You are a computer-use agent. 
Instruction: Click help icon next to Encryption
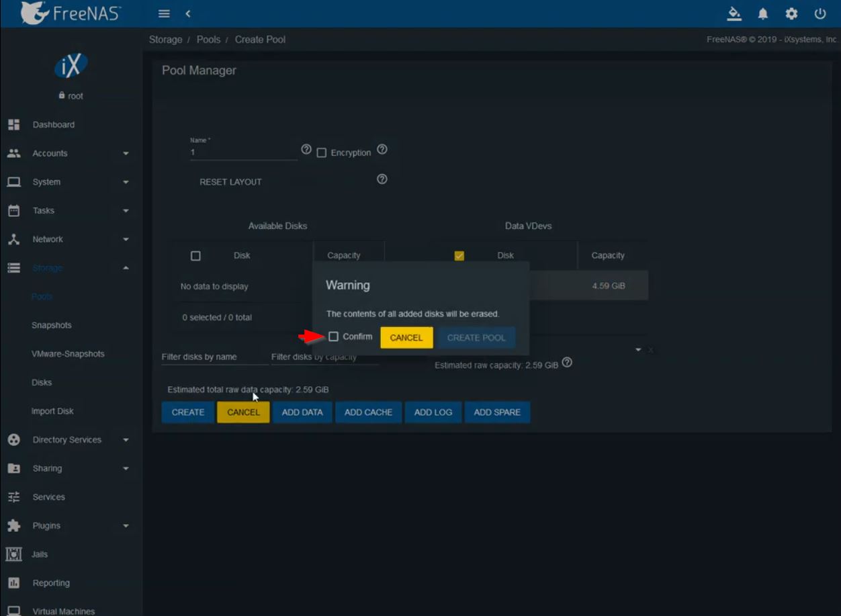point(382,149)
